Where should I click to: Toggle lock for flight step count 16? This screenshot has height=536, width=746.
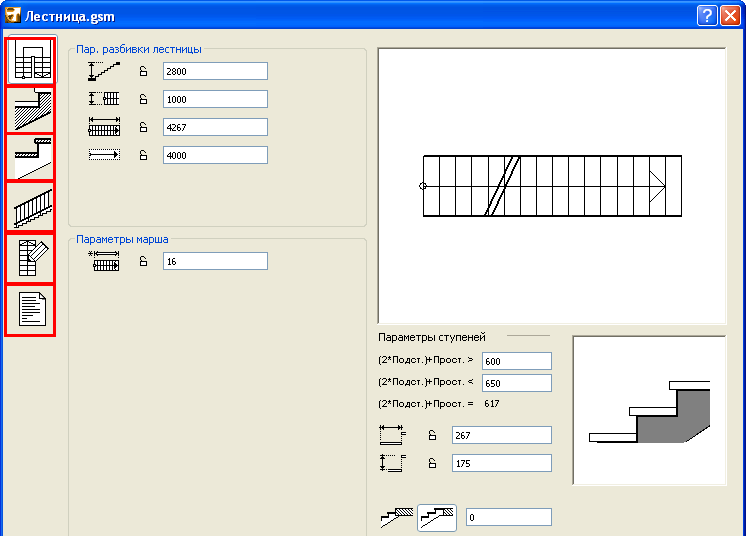tap(143, 262)
